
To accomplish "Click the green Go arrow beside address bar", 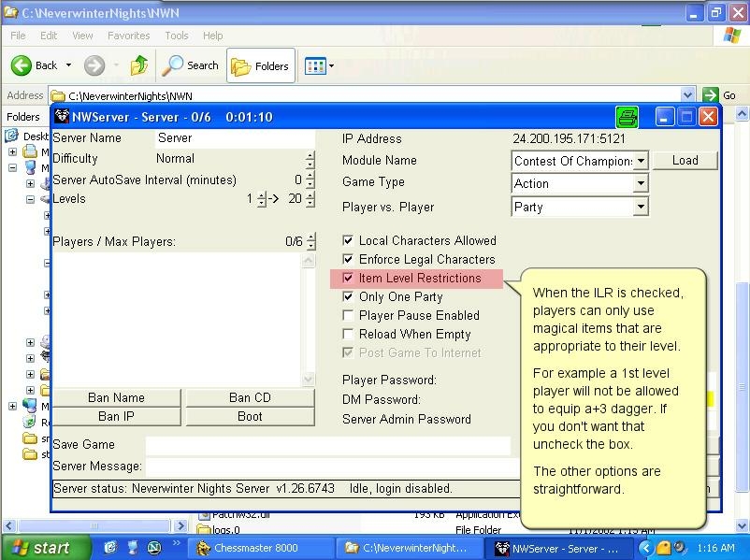I will tap(711, 95).
